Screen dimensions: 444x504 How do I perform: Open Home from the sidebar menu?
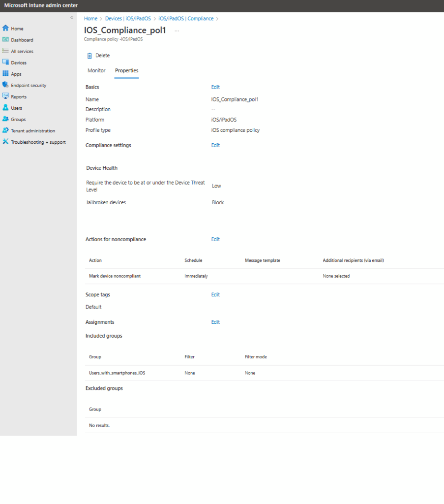17,29
